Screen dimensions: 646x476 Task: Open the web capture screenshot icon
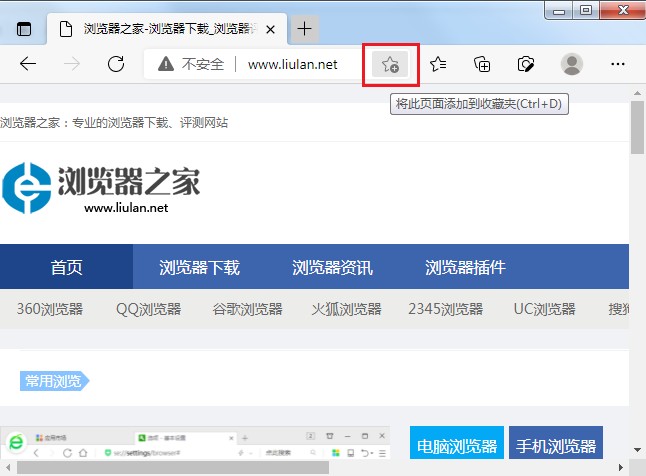point(526,64)
